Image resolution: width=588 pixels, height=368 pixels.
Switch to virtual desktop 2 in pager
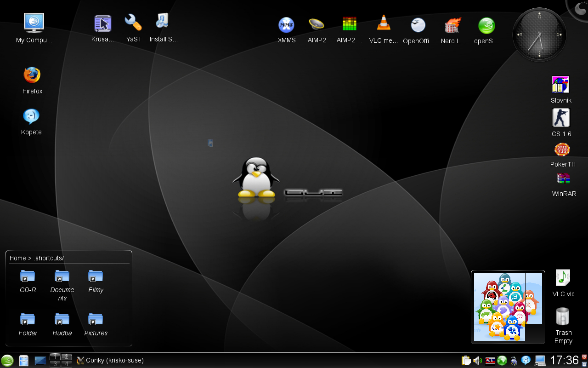point(67,357)
